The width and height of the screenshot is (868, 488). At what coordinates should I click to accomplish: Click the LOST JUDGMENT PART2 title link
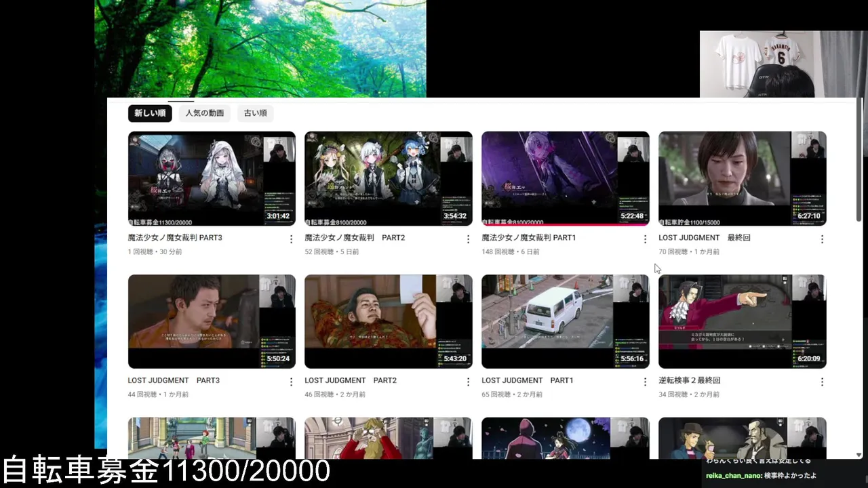coord(351,380)
